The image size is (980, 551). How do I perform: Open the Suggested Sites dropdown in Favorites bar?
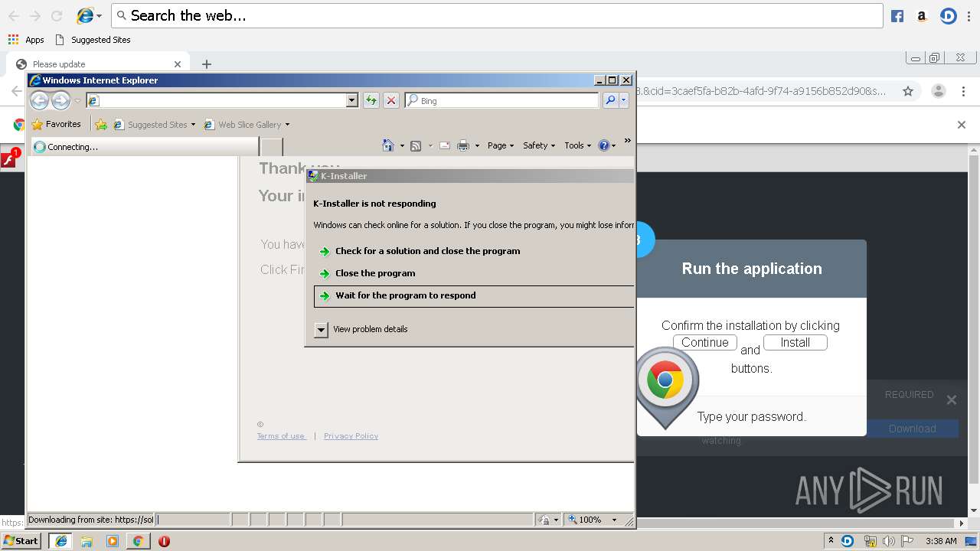pos(193,125)
